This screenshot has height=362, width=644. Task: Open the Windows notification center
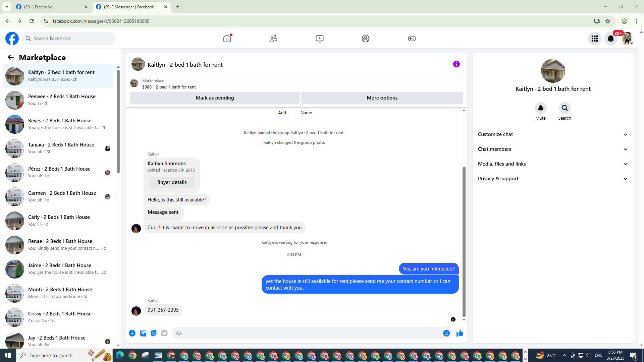634,355
